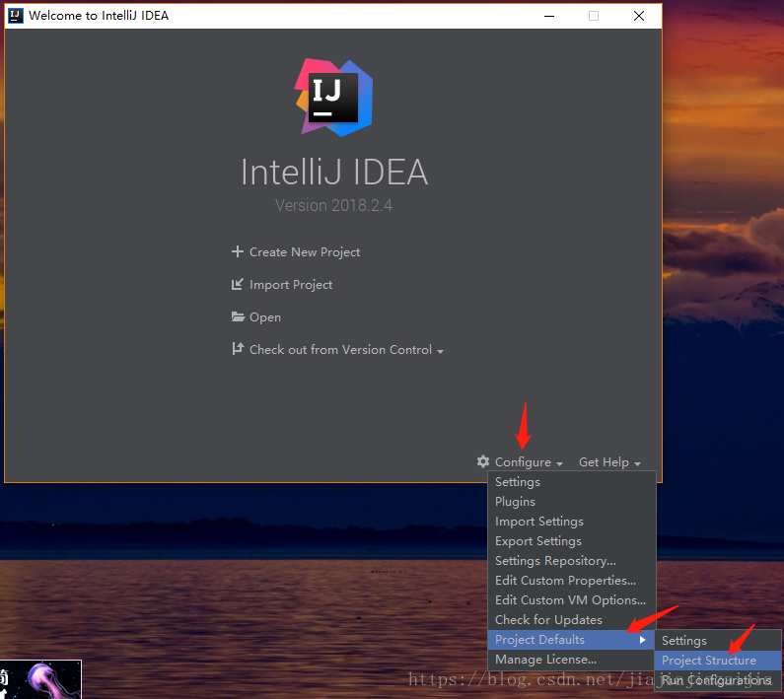
Task: Select Settings in Configure menu
Action: pos(572,482)
